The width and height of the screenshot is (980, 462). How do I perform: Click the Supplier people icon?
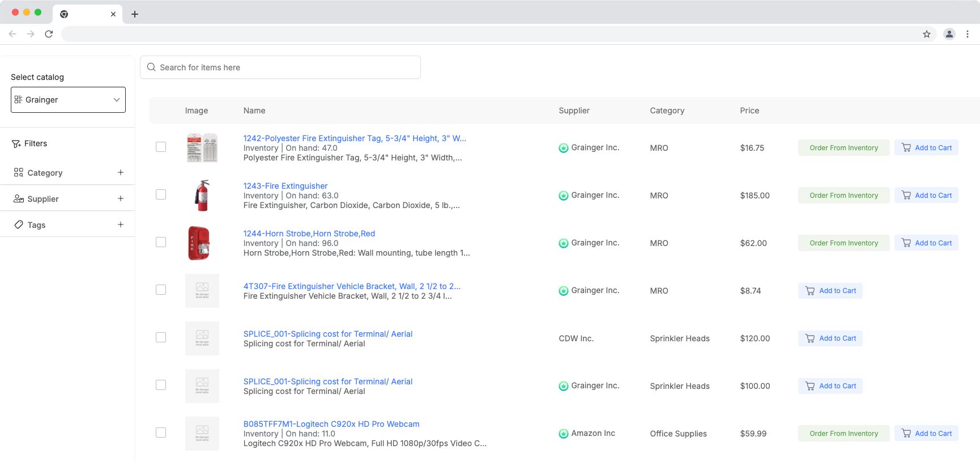(19, 198)
